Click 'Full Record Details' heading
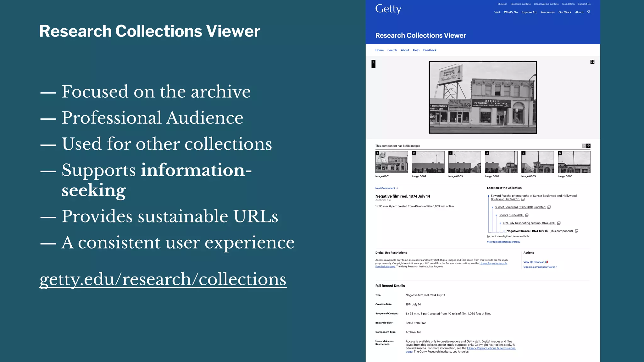644x362 pixels. coord(390,286)
